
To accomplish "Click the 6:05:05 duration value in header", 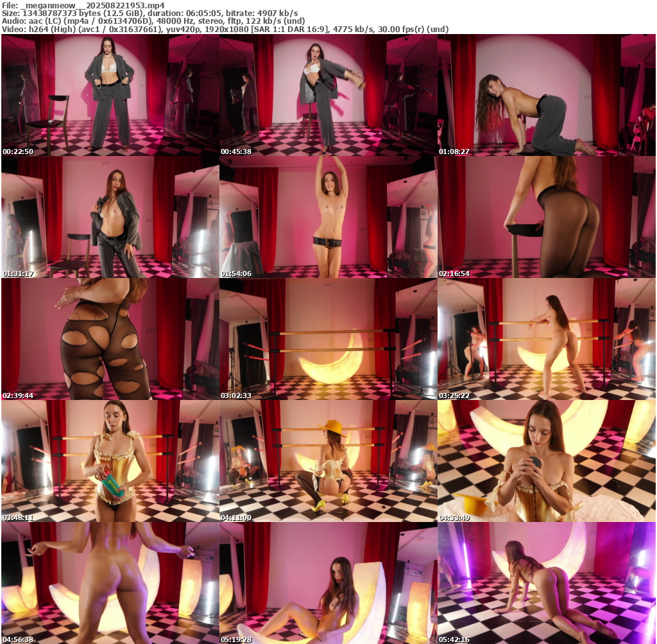I will point(221,13).
